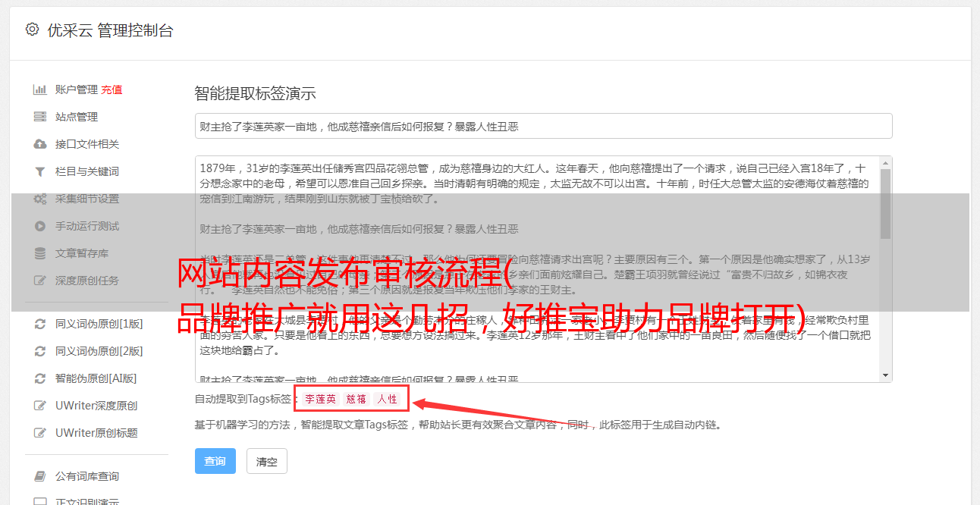Select the 慈禧 extracted tag
Viewport: 980px width, 505px height.
pos(357,399)
